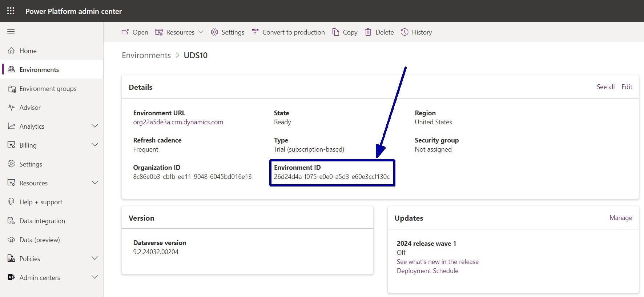Collapse the navigation hamburger menu
Image resolution: width=644 pixels, height=297 pixels.
coord(11,32)
